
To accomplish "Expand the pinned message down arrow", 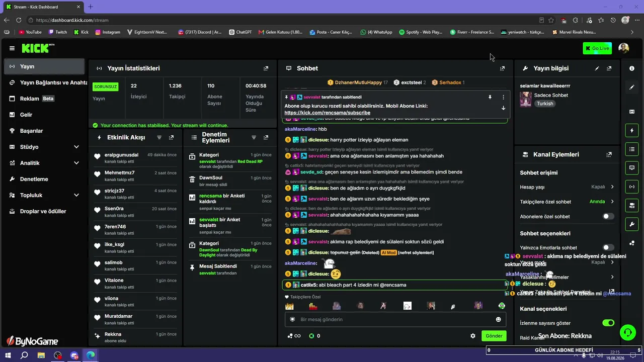I will click(x=503, y=108).
